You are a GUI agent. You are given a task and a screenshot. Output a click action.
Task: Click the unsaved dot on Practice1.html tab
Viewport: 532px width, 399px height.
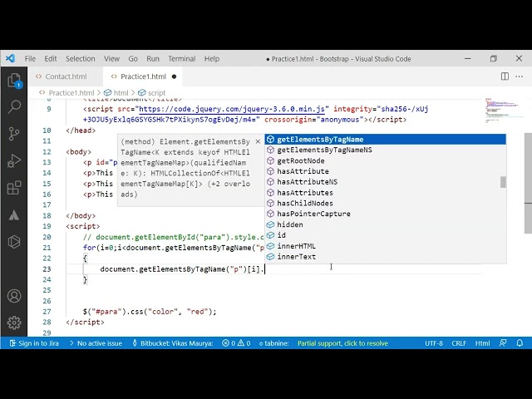point(174,76)
